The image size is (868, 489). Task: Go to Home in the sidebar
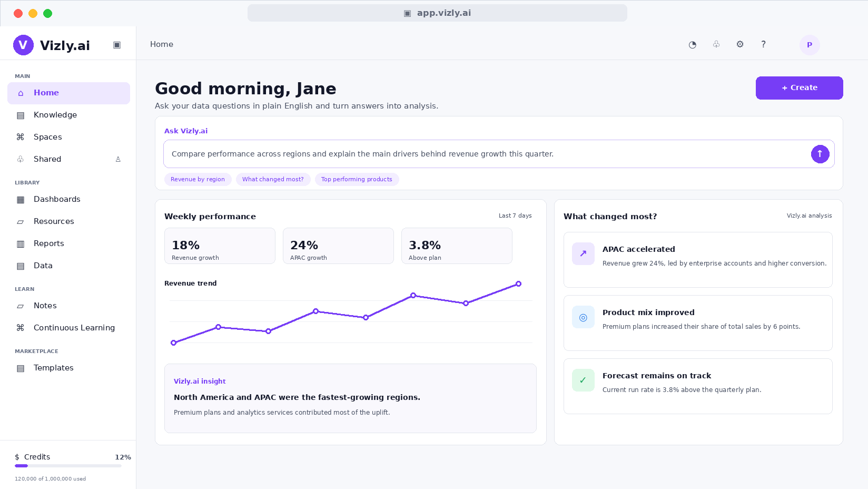click(68, 93)
